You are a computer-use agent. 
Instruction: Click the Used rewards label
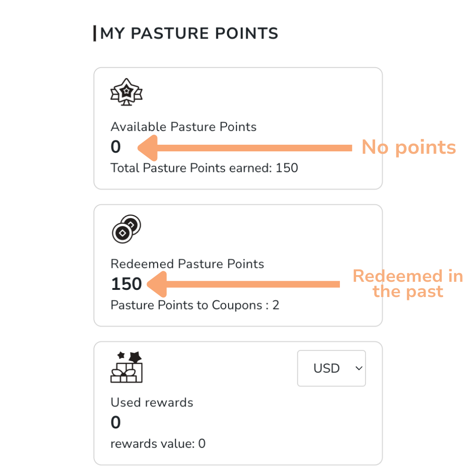[152, 402]
